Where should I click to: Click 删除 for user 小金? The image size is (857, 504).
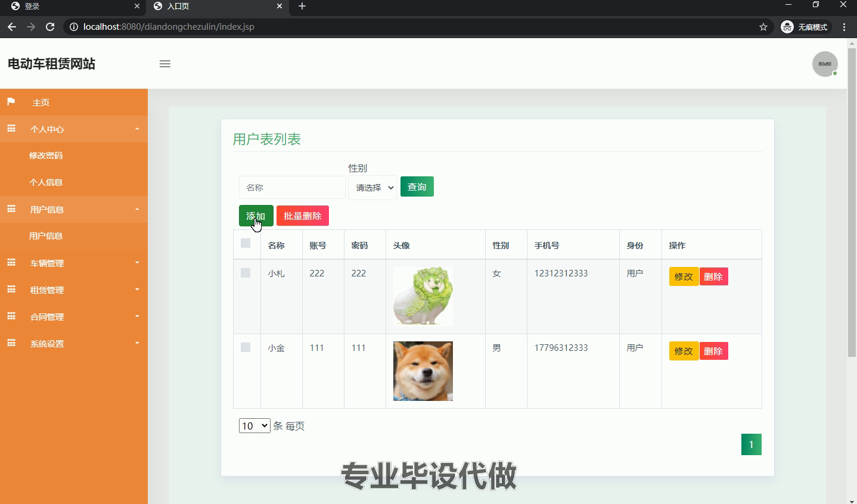[x=713, y=351]
